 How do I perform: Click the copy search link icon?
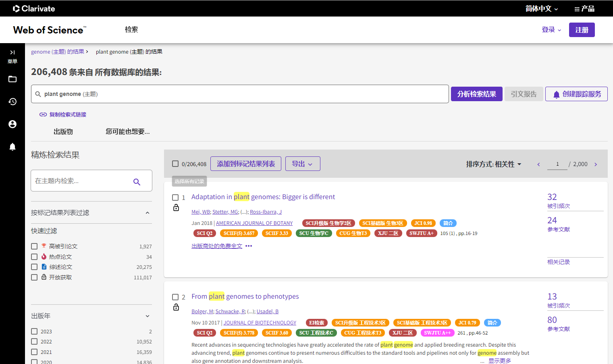[x=43, y=114]
